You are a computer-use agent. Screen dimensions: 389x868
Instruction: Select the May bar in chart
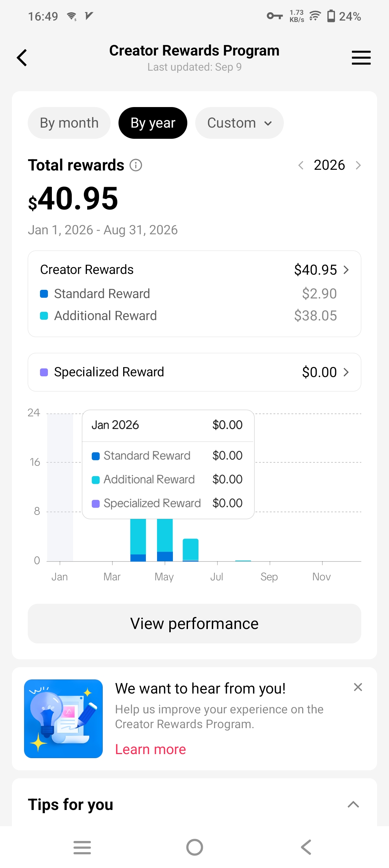[x=165, y=540]
